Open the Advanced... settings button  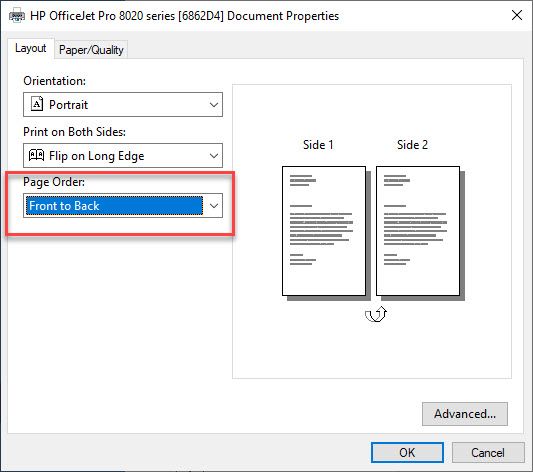[x=465, y=414]
